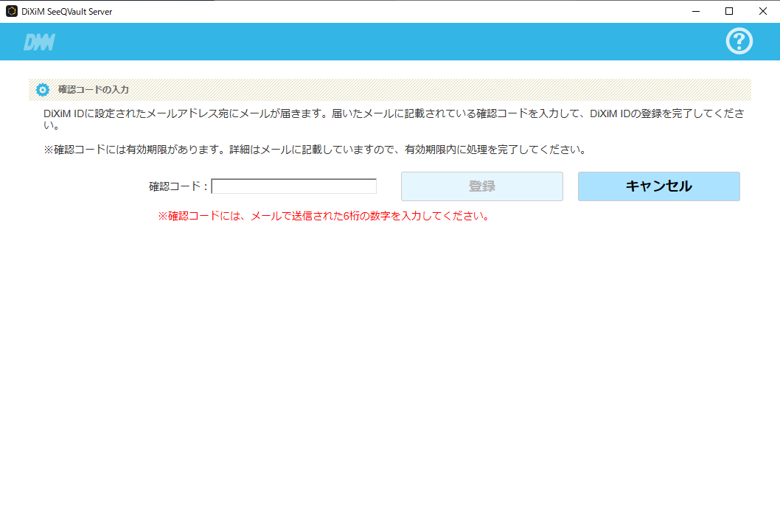Maximize the DiXiM SeeQVault Server window
780x532 pixels.
click(x=728, y=11)
